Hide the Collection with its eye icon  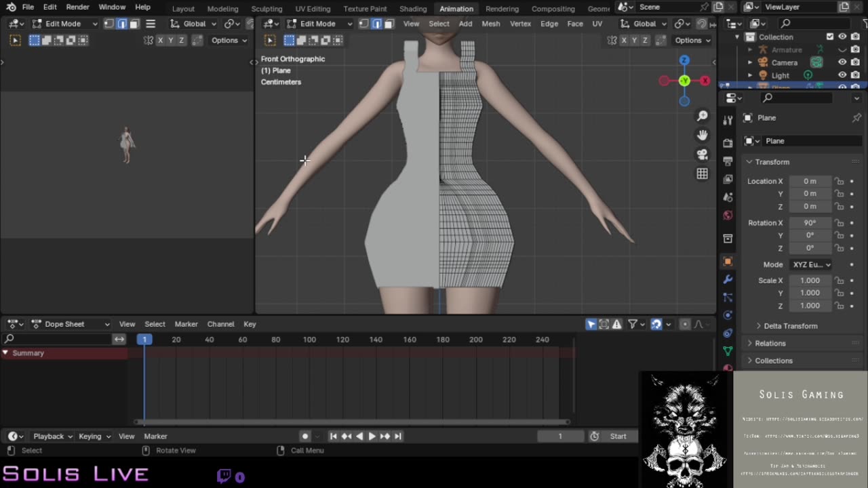pos(842,37)
